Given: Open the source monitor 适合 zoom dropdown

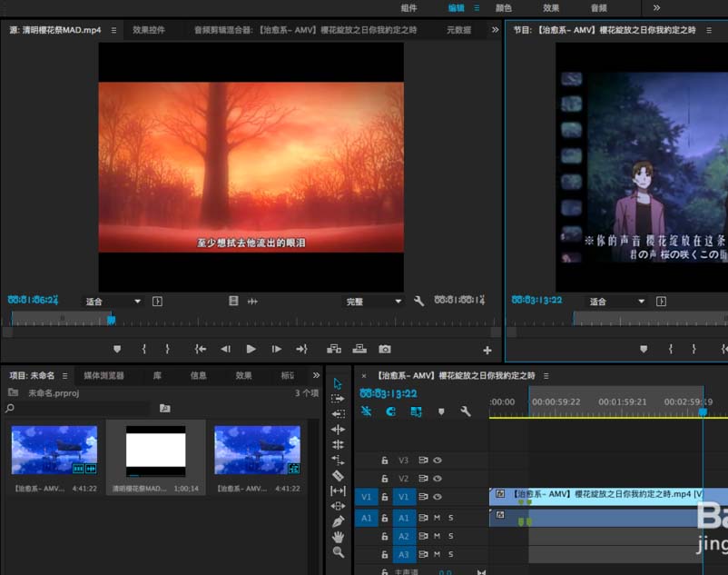Looking at the screenshot, I should tap(113, 302).
